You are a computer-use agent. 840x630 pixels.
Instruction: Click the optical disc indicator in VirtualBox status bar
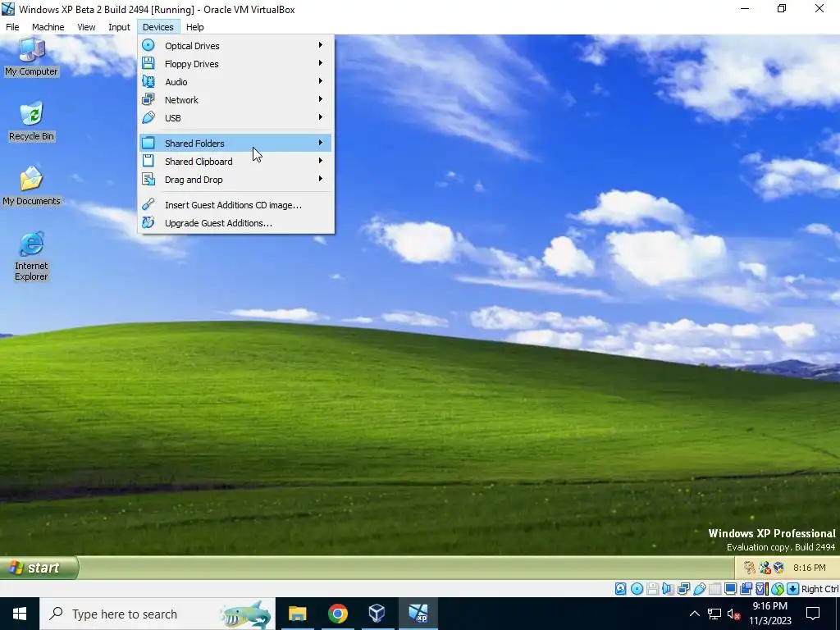point(637,589)
